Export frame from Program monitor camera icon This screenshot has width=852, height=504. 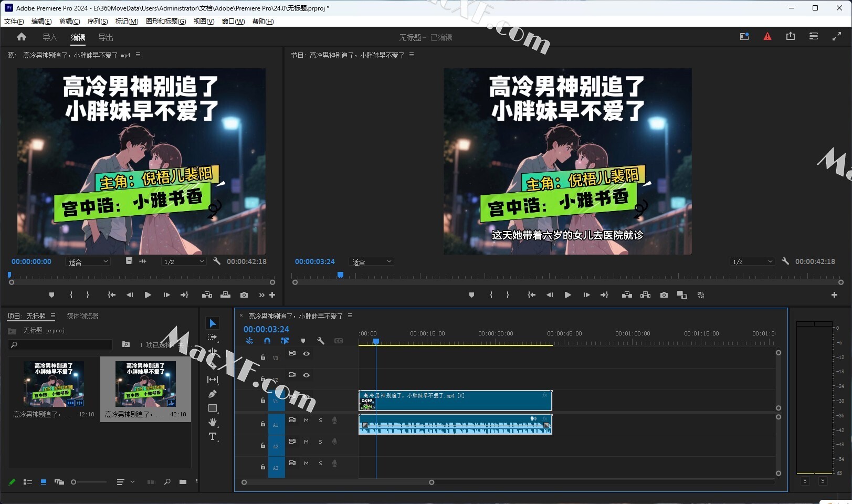(x=664, y=295)
